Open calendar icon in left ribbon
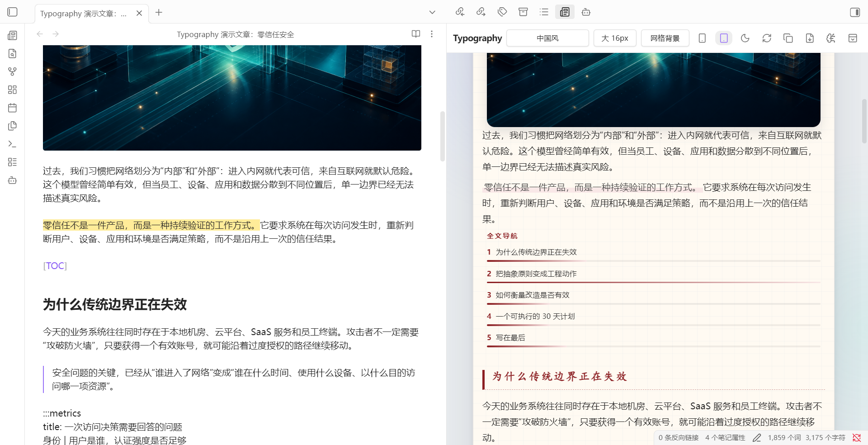The width and height of the screenshot is (868, 445). [12, 108]
